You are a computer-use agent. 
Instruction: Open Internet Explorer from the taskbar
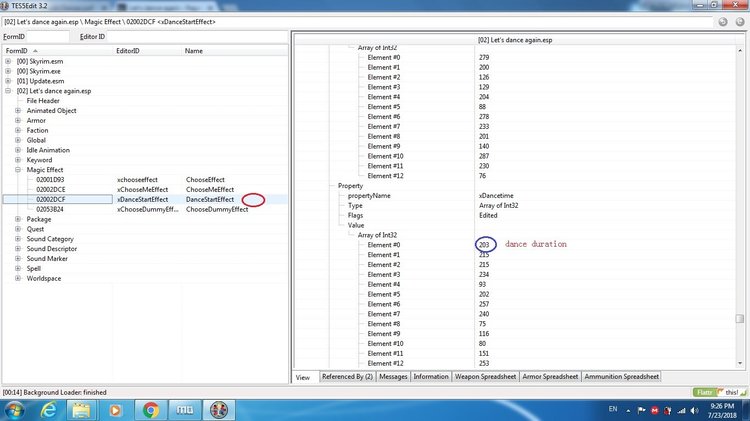point(48,410)
